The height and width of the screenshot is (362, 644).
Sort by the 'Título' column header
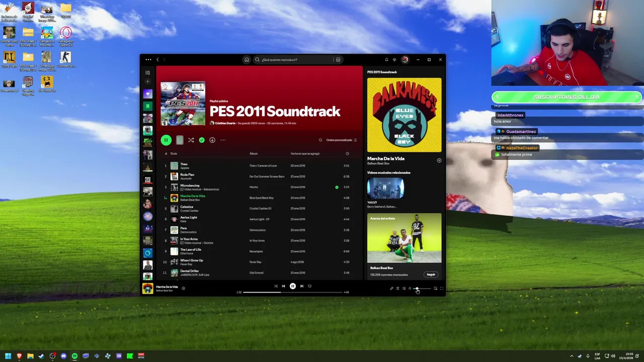pyautogui.click(x=174, y=154)
